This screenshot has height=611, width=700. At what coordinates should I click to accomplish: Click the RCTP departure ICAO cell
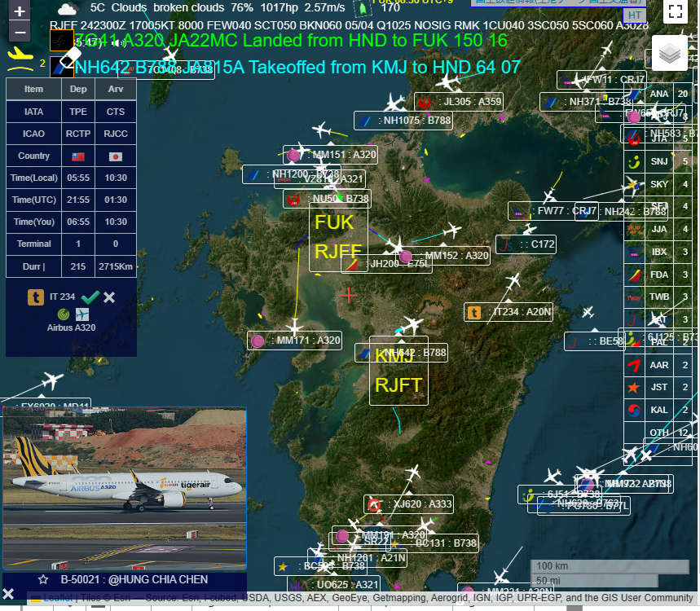click(78, 134)
